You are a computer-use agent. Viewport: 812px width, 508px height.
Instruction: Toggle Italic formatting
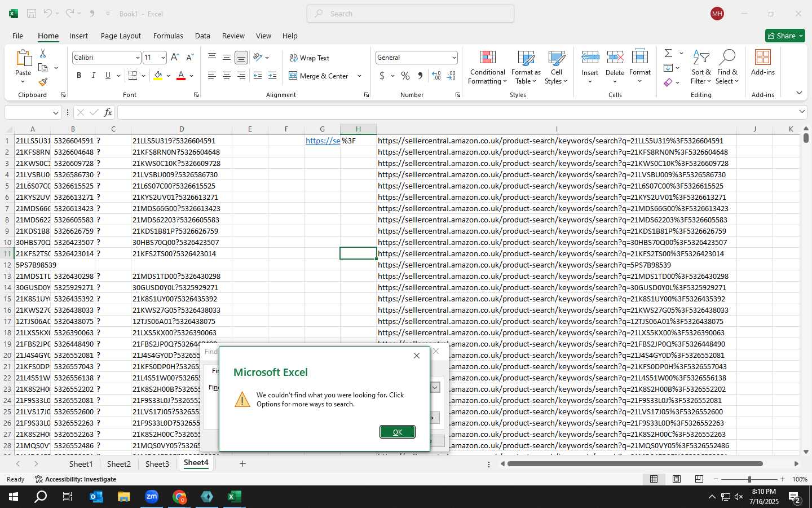coord(93,76)
